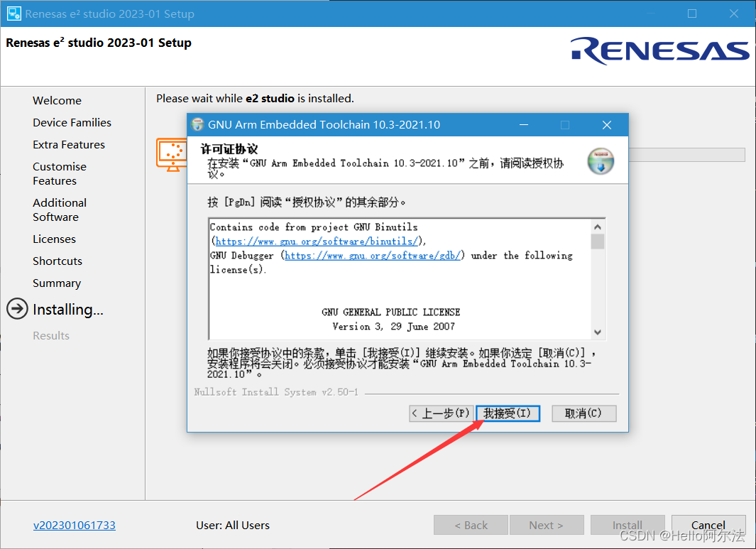Open the GNU gdb software hyperlink
Viewport: 756px width, 549px height.
pyautogui.click(x=372, y=256)
